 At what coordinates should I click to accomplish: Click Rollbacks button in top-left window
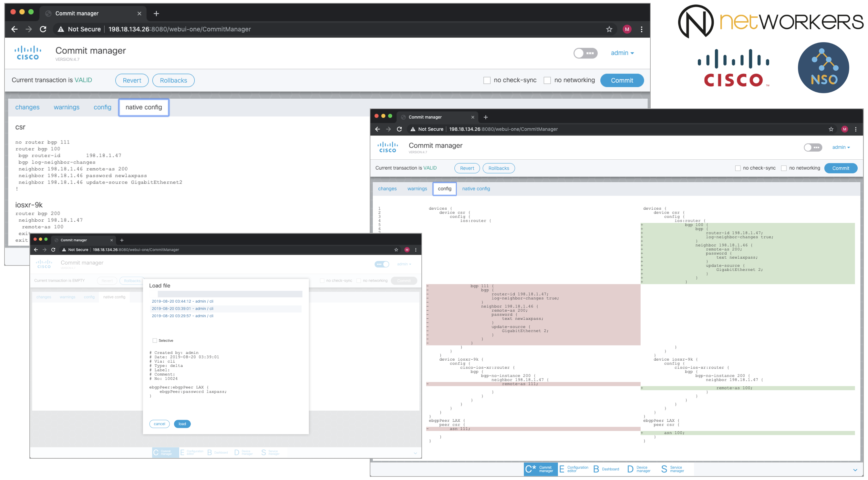pyautogui.click(x=173, y=80)
